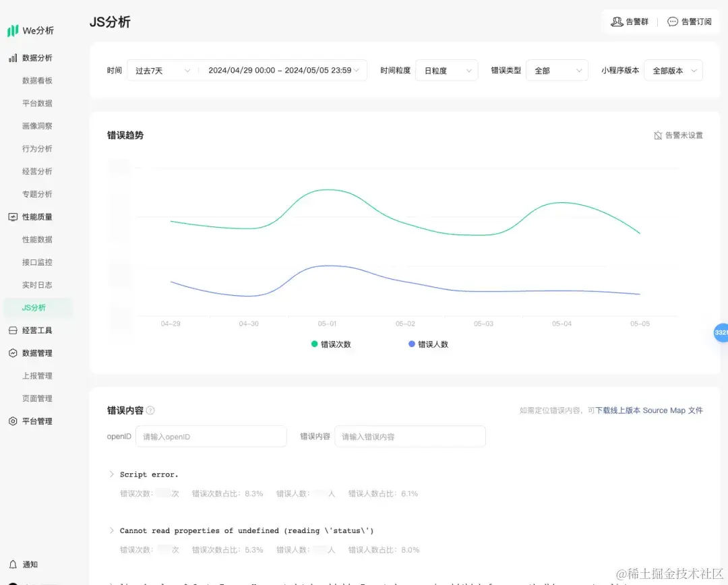The width and height of the screenshot is (728, 585).
Task: Expand the Cannot read properties of undefined row
Action: (x=111, y=530)
